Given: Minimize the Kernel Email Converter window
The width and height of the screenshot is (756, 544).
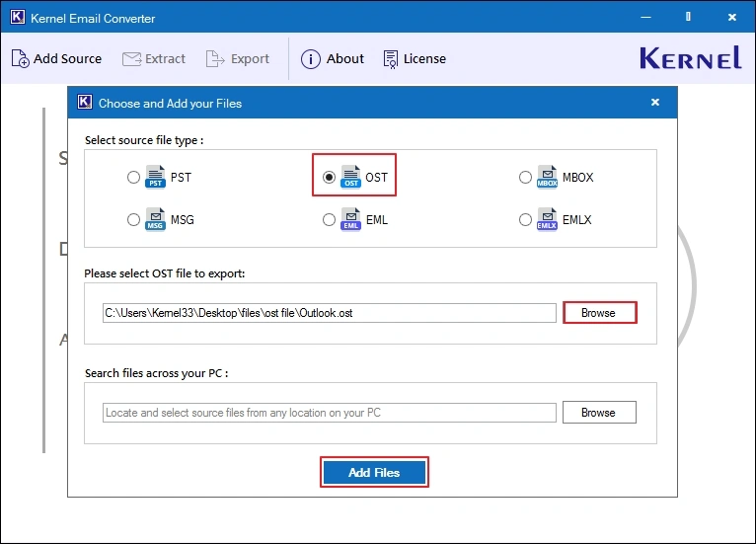Looking at the screenshot, I should pyautogui.click(x=645, y=18).
